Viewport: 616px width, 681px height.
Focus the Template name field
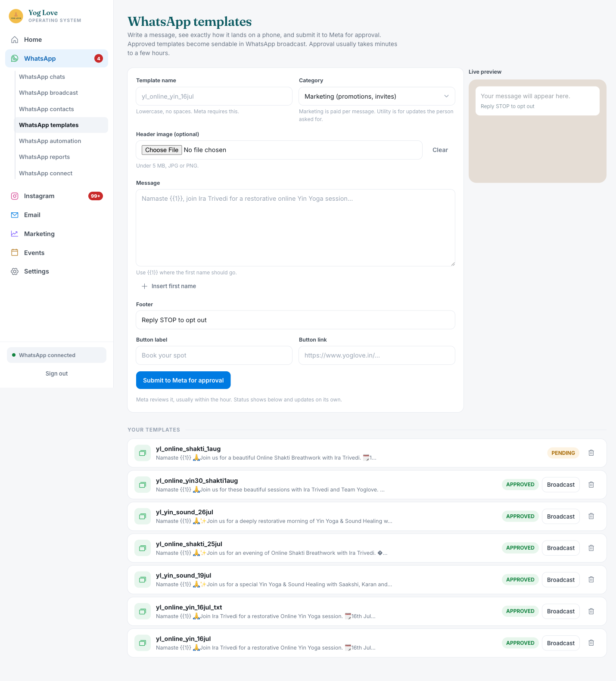click(x=214, y=96)
